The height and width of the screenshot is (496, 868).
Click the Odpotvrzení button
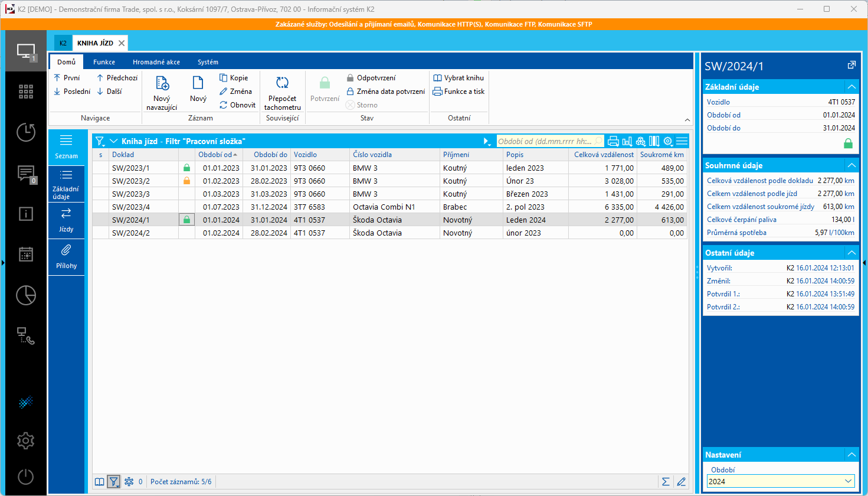click(x=371, y=78)
